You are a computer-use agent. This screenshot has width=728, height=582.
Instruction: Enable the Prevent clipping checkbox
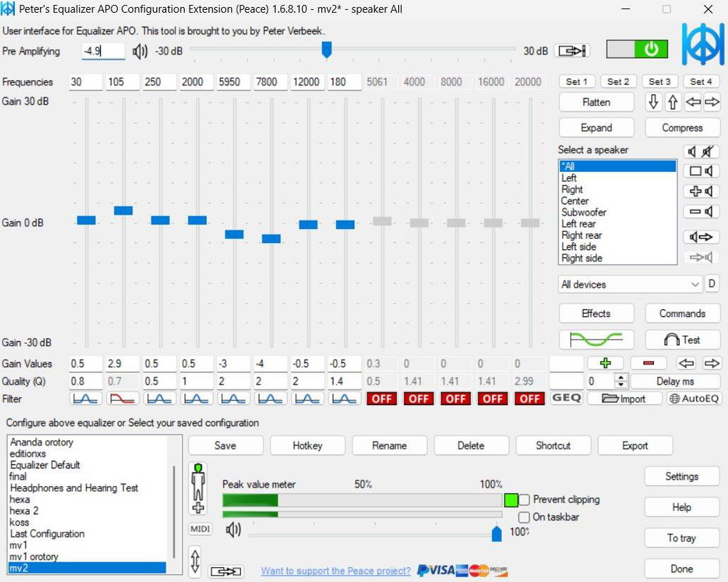pyautogui.click(x=524, y=500)
